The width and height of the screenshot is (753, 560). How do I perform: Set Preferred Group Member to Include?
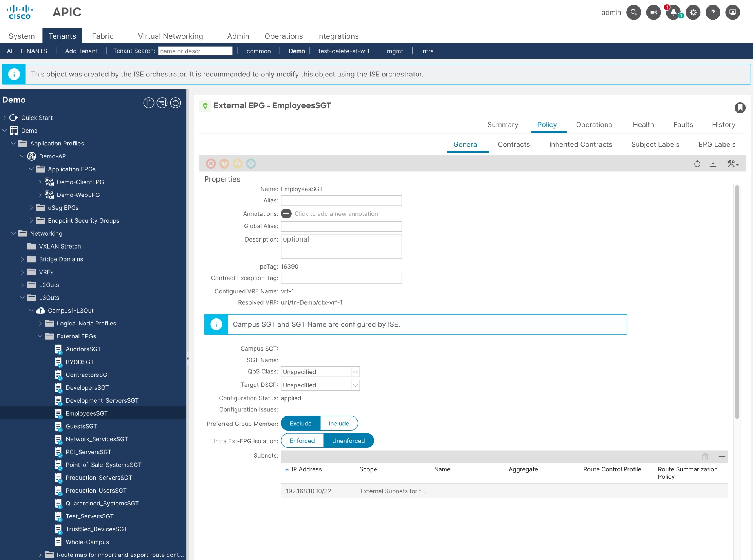tap(339, 423)
